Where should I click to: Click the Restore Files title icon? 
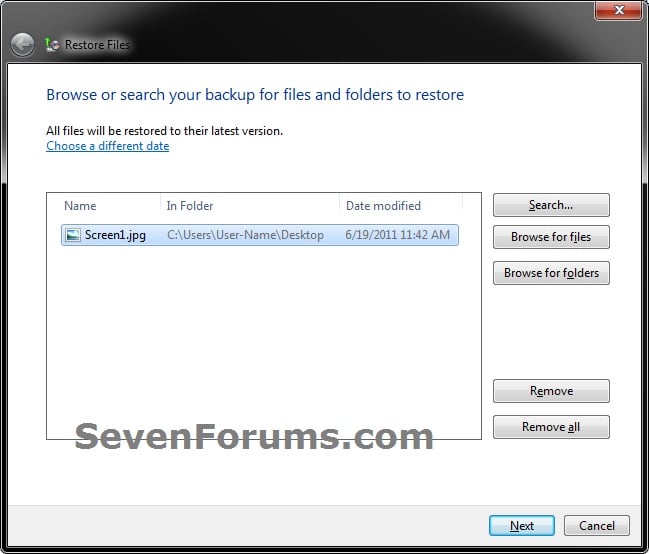pyautogui.click(x=52, y=44)
